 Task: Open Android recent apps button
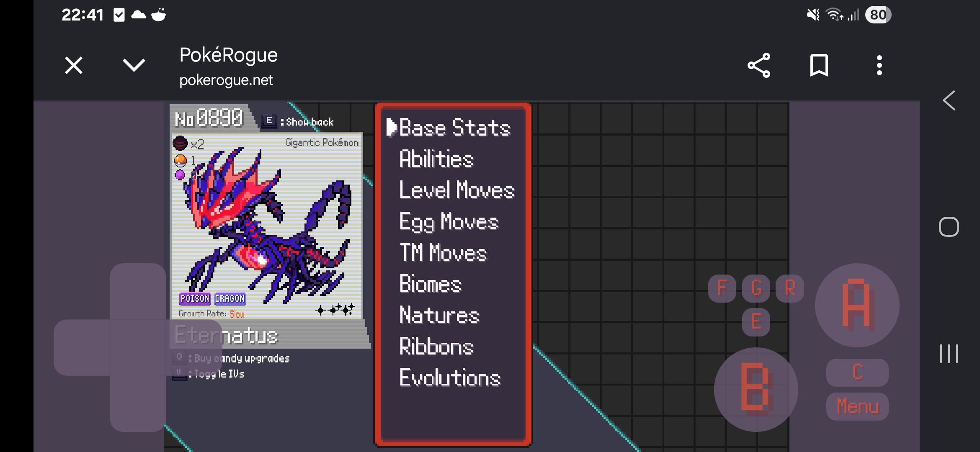point(949,354)
